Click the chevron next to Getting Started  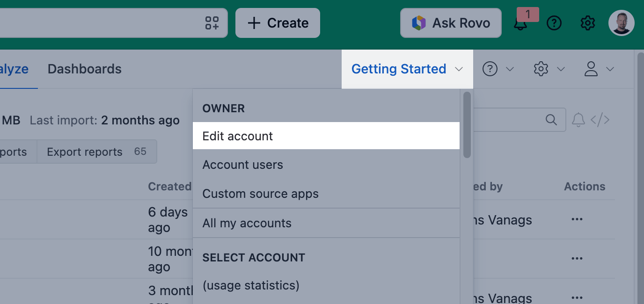459,69
